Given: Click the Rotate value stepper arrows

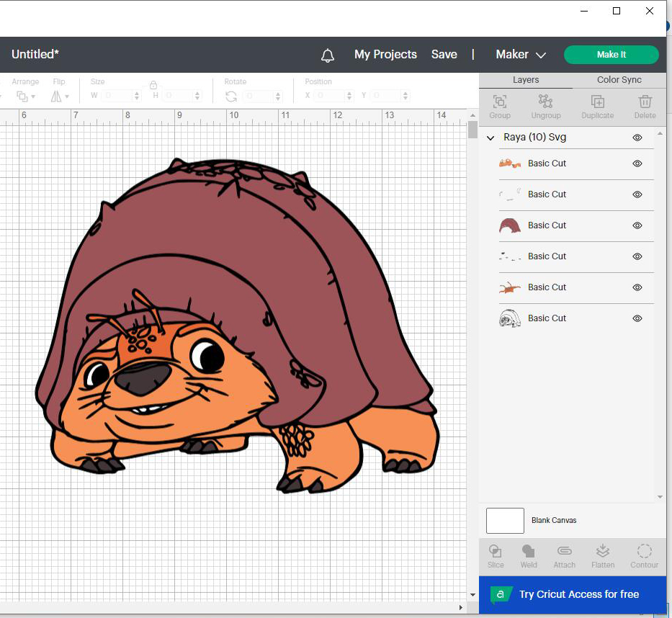Looking at the screenshot, I should 278,96.
